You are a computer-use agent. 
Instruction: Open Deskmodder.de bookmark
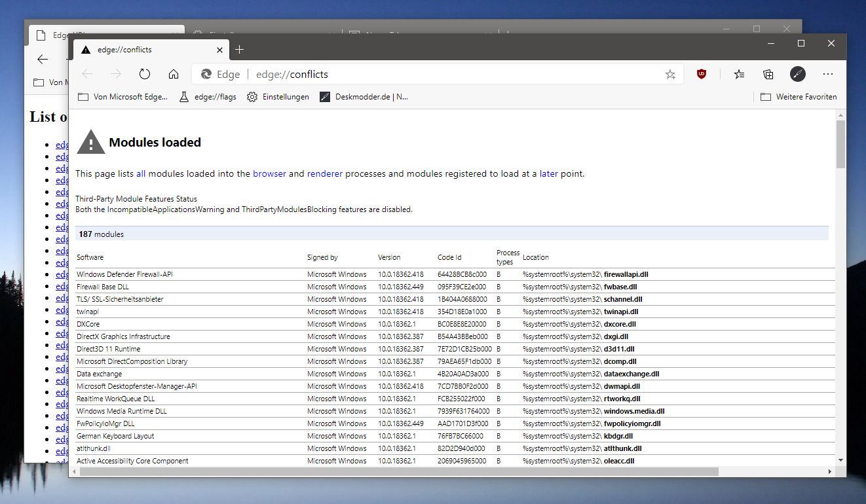pyautogui.click(x=364, y=97)
